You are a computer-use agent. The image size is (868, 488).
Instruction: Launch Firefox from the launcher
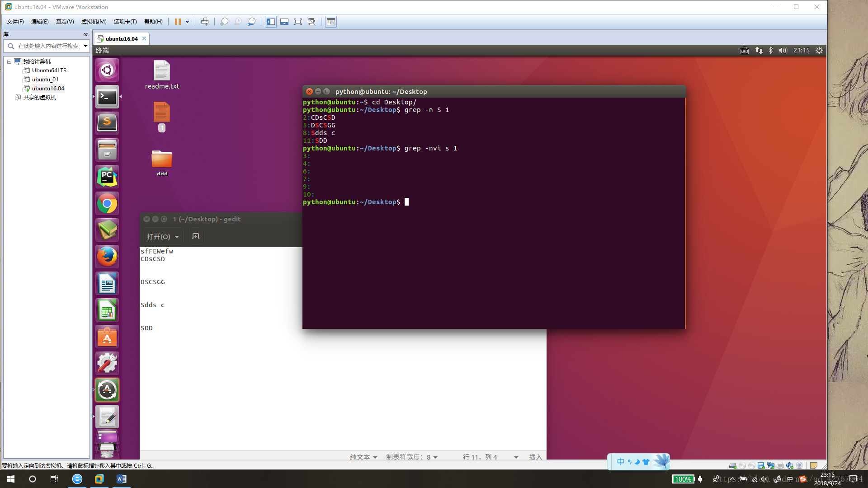(x=107, y=257)
